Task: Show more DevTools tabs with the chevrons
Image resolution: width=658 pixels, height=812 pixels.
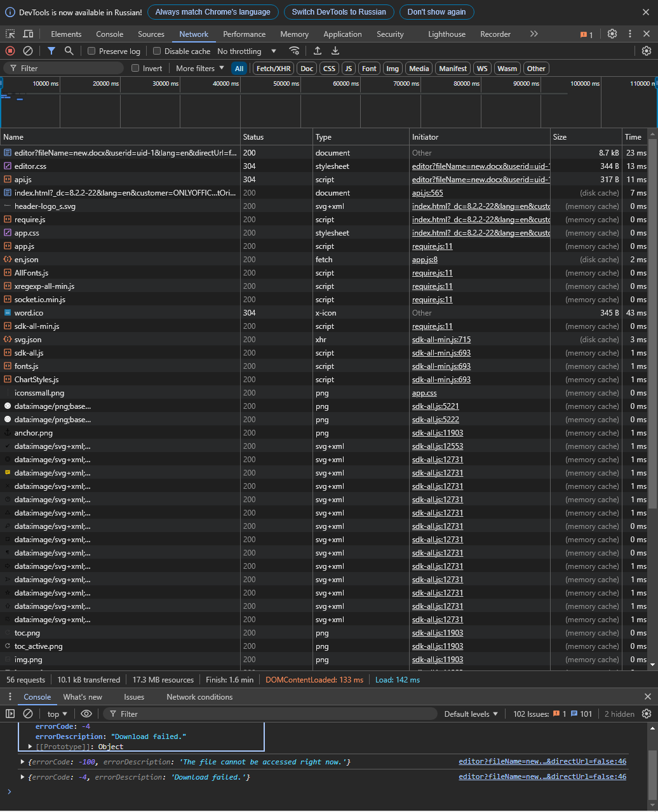Action: (x=534, y=34)
